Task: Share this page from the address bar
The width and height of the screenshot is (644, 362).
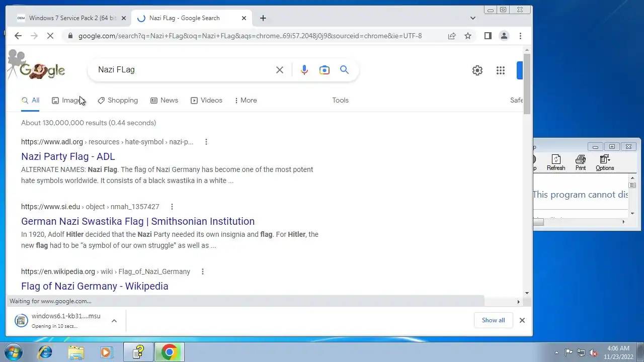Action: point(452,36)
